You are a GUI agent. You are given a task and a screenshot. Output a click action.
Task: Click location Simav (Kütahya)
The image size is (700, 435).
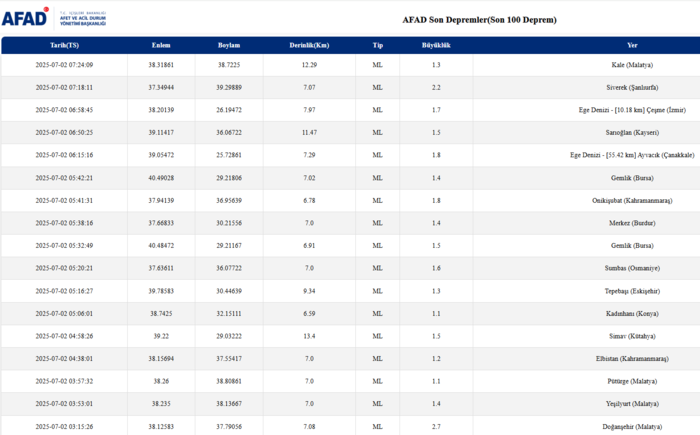(632, 336)
